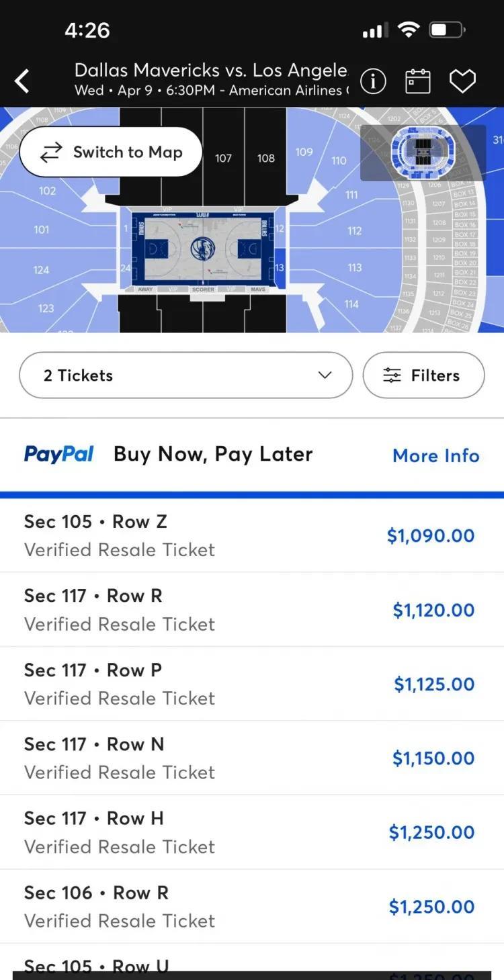
Task: Open event info icon
Action: [x=373, y=81]
